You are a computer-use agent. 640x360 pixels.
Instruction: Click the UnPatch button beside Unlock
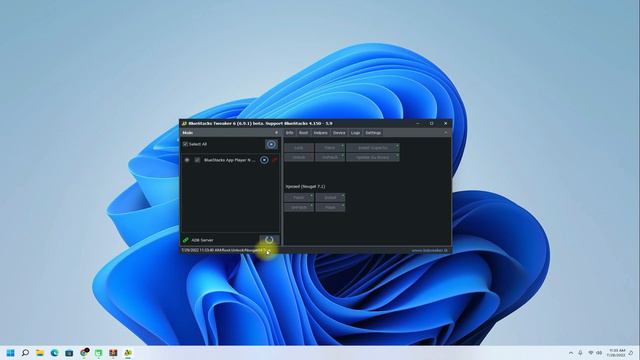pyautogui.click(x=330, y=157)
